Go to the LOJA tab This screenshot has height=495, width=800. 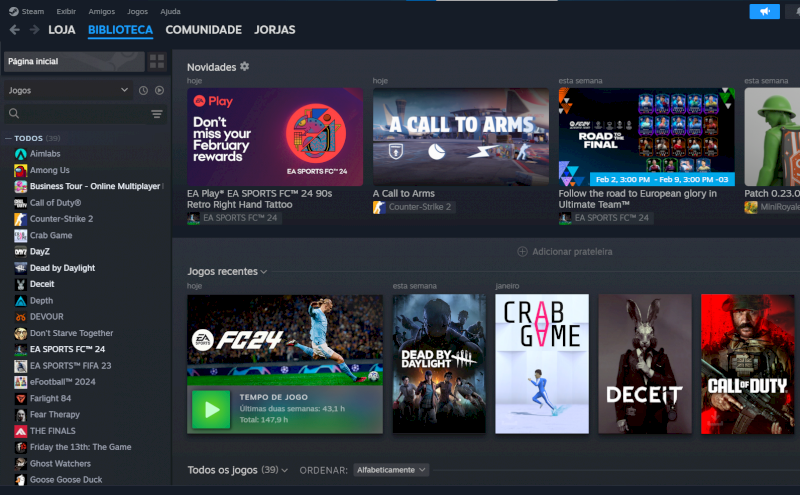point(62,30)
